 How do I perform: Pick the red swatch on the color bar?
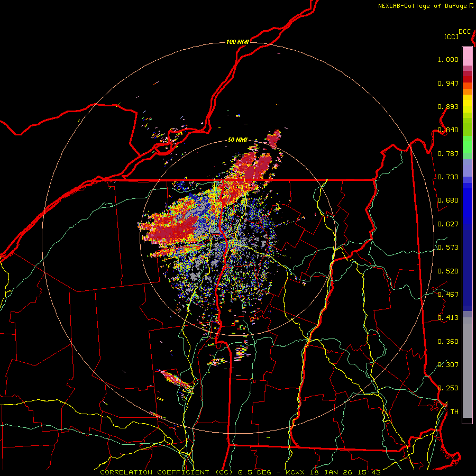pyautogui.click(x=467, y=79)
